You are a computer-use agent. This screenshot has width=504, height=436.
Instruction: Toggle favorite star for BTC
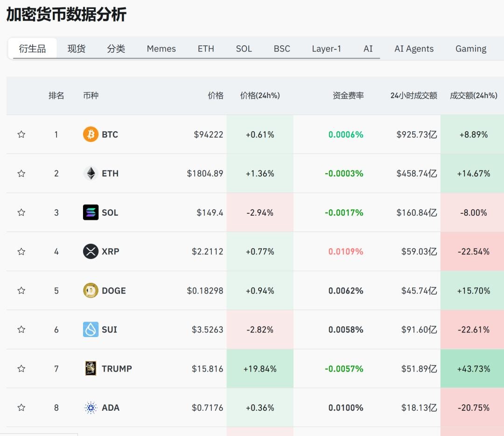pyautogui.click(x=21, y=134)
